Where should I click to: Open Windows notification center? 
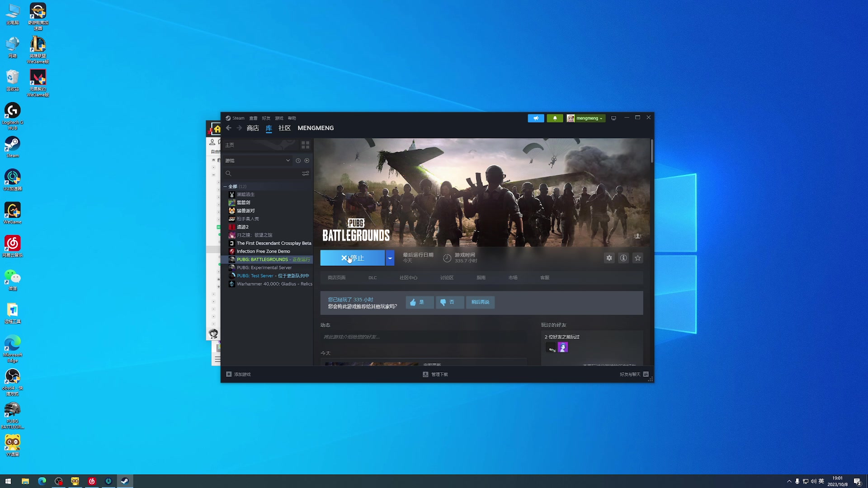(858, 481)
